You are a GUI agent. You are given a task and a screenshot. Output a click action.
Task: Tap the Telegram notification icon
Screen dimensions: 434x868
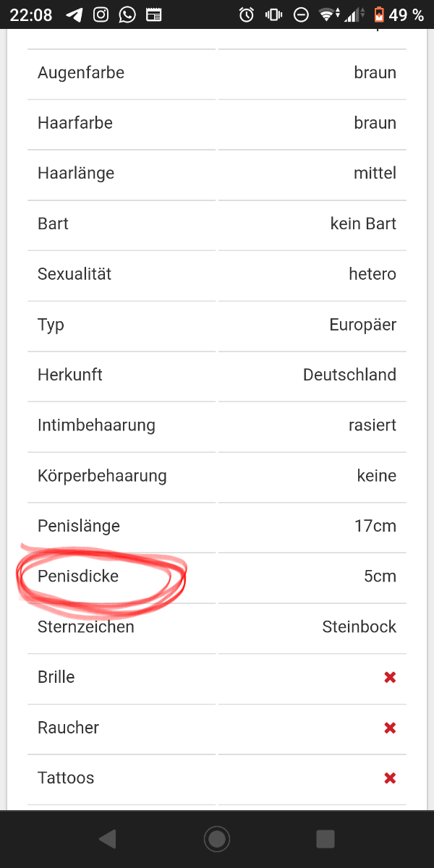pos(74,14)
